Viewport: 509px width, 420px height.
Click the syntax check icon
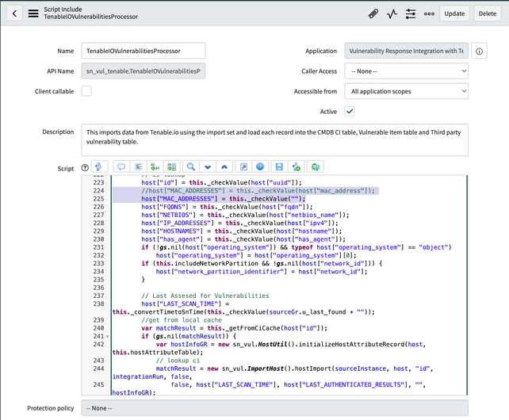pyautogui.click(x=296, y=167)
